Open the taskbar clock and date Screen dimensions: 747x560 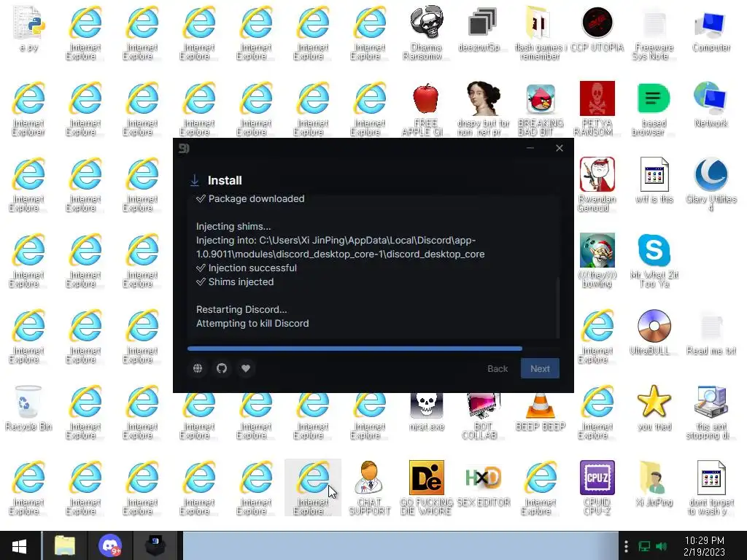[x=704, y=546]
